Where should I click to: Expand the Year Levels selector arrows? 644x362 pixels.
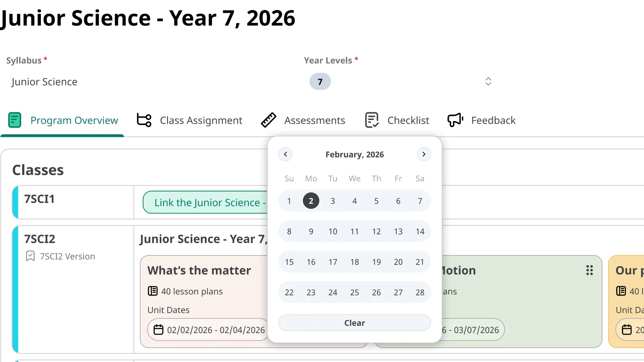tap(488, 81)
